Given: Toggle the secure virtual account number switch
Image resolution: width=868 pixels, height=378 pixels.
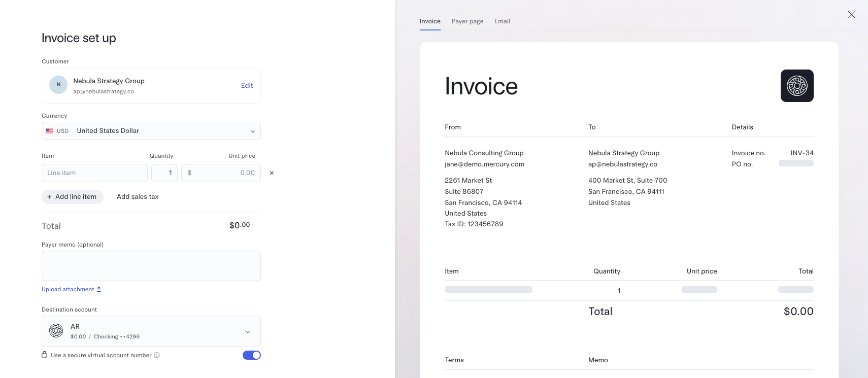Looking at the screenshot, I should coord(252,355).
